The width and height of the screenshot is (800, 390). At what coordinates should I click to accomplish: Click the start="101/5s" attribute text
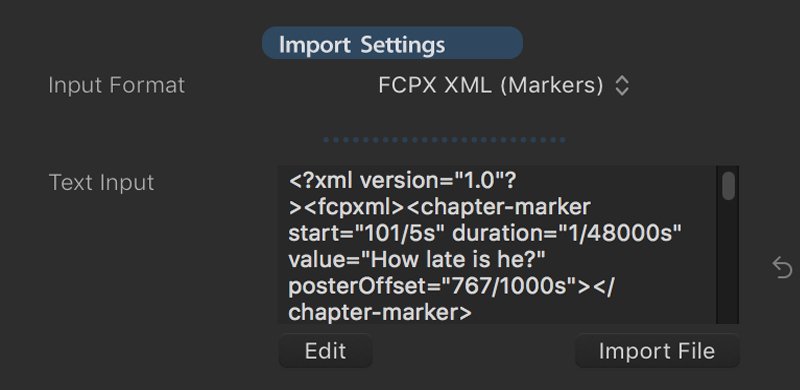367,233
